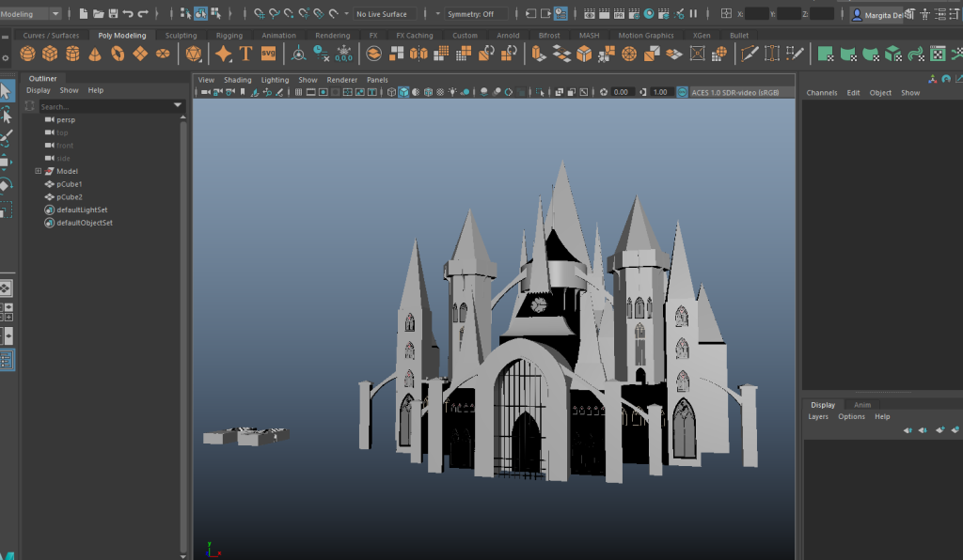Expand the Model node in Outliner
The width and height of the screenshot is (963, 560).
pos(38,171)
